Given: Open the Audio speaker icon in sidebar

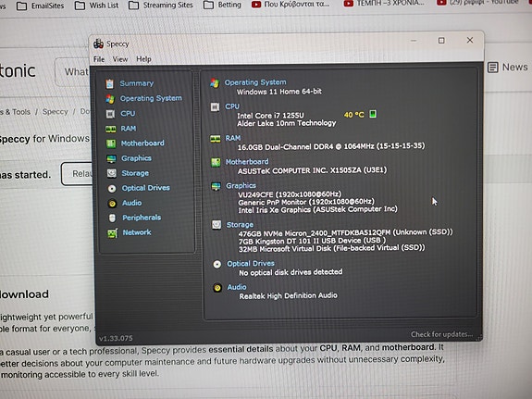Looking at the screenshot, I should [x=112, y=204].
